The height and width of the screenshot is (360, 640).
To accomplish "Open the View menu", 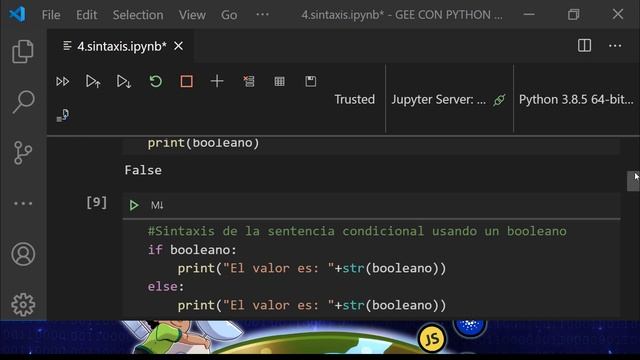I will (x=192, y=15).
